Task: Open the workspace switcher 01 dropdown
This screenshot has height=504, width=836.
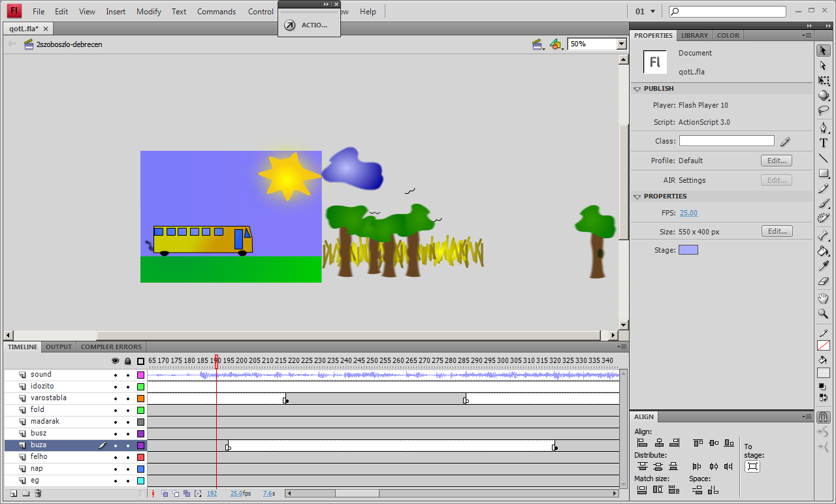Action: coord(645,11)
